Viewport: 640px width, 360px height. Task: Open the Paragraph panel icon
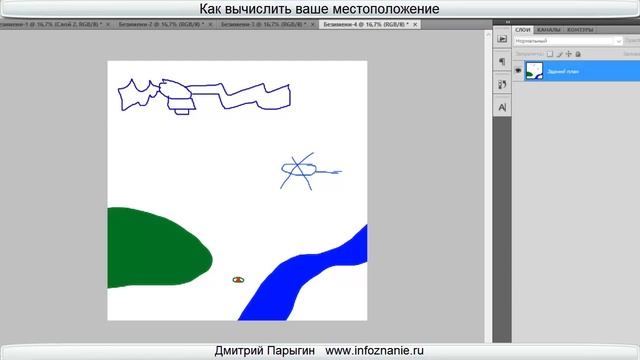(x=502, y=62)
